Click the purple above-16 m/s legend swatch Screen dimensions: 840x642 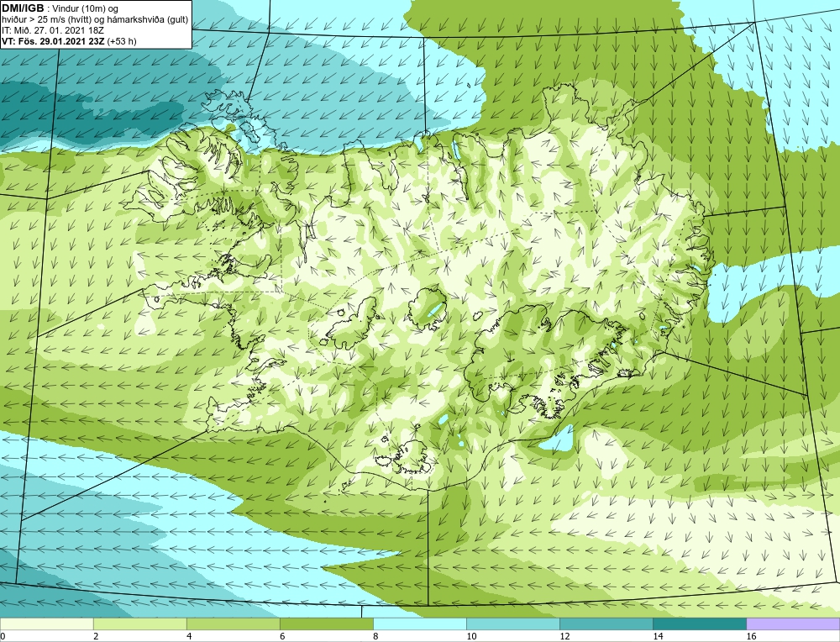pyautogui.click(x=793, y=624)
